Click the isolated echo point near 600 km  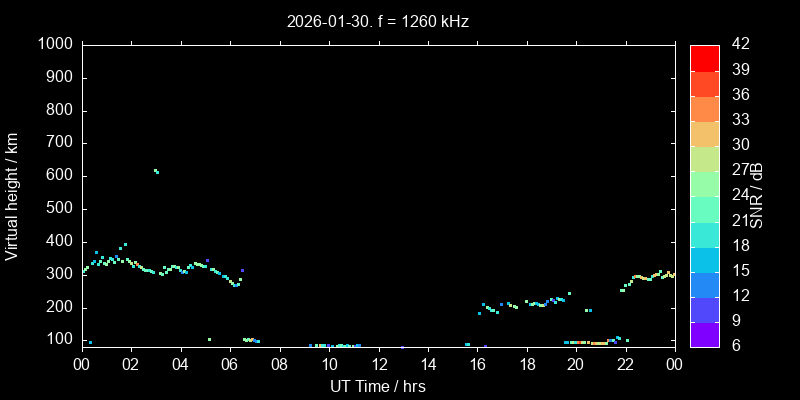pyautogui.click(x=156, y=171)
